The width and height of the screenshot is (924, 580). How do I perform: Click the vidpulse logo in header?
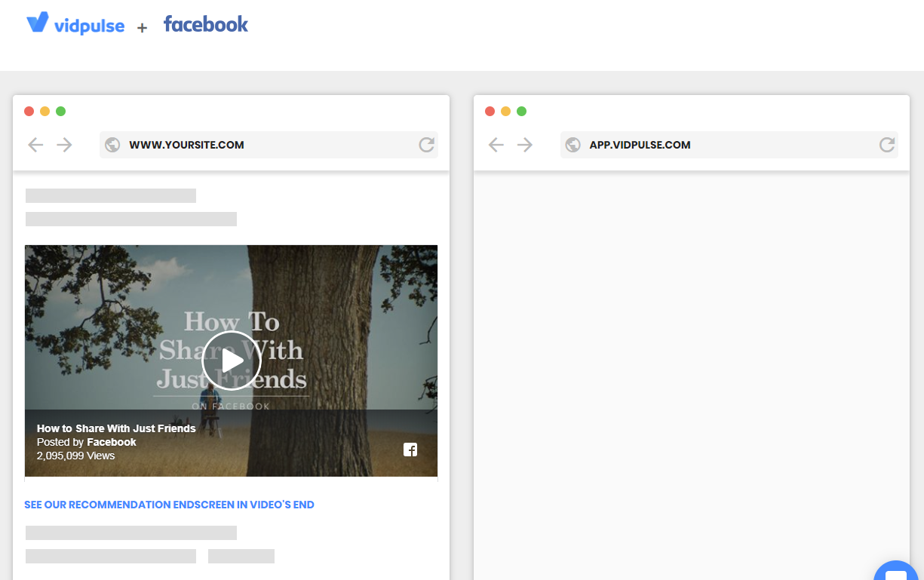coord(75,23)
